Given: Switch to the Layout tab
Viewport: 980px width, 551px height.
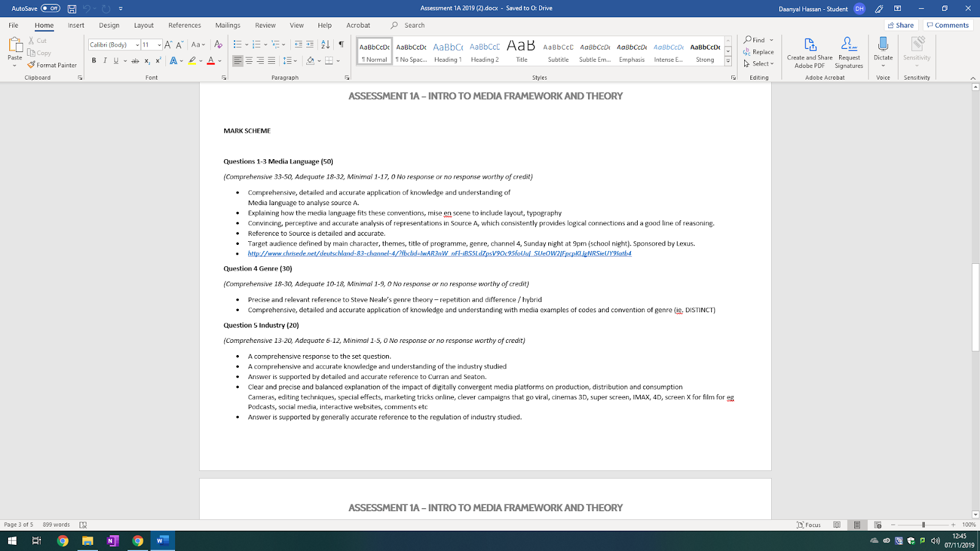Looking at the screenshot, I should [x=144, y=25].
